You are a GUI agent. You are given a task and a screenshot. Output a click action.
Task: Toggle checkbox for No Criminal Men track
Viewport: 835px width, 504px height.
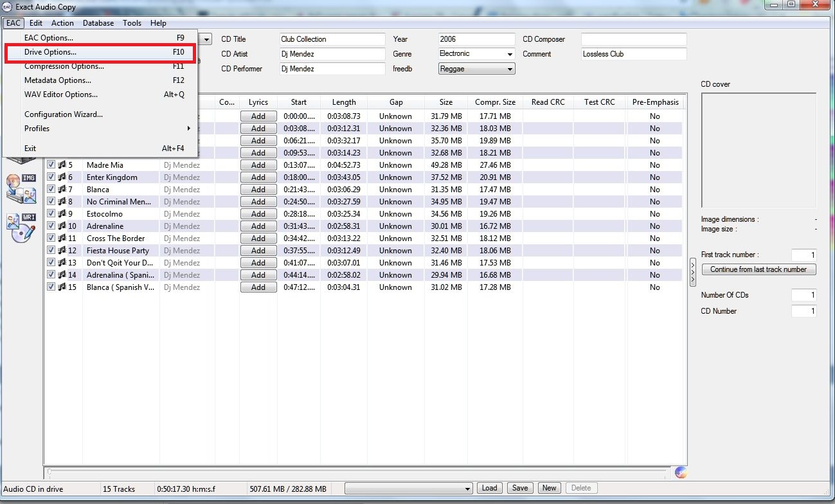51,202
